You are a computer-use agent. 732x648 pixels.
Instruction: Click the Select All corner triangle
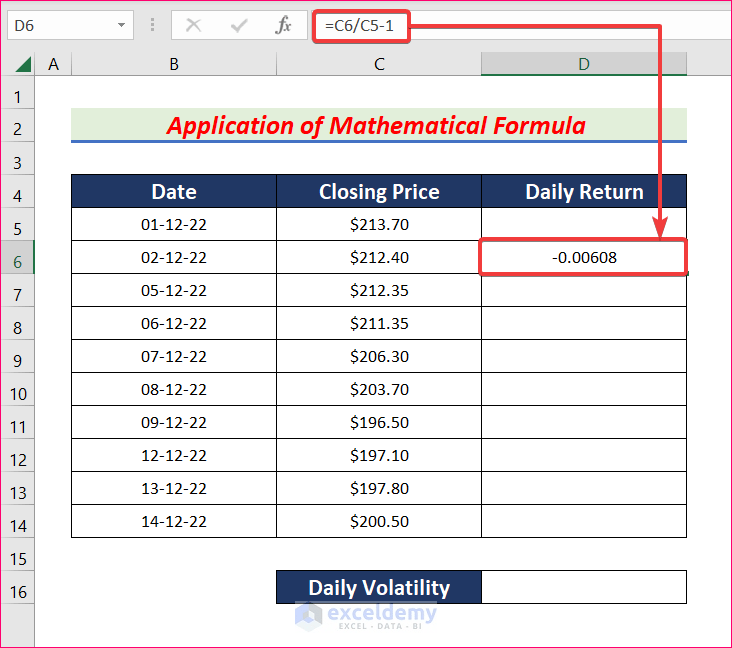click(x=23, y=64)
